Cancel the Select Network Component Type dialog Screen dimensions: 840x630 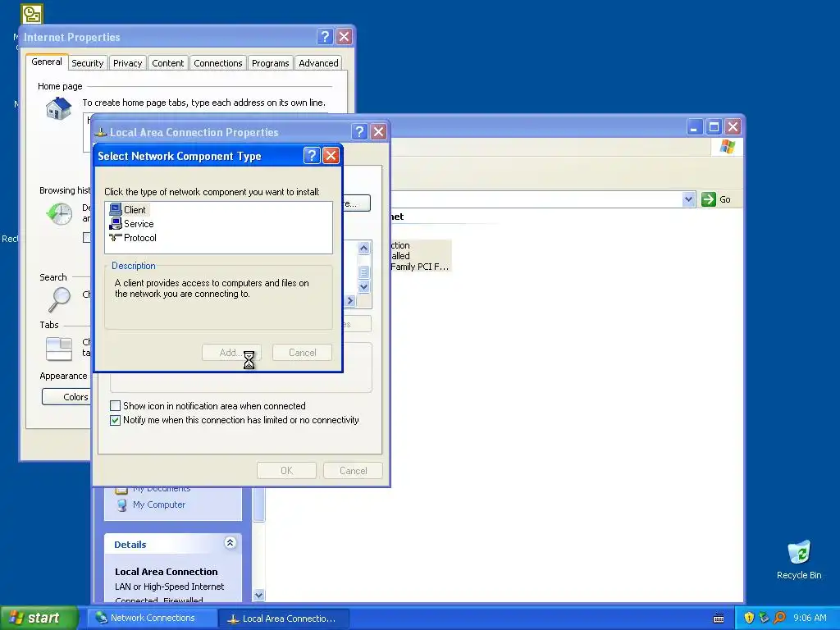[302, 353]
